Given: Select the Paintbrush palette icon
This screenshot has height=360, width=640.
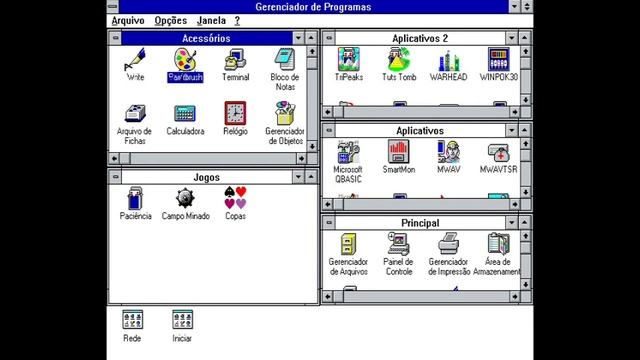Looking at the screenshot, I should coord(185,60).
